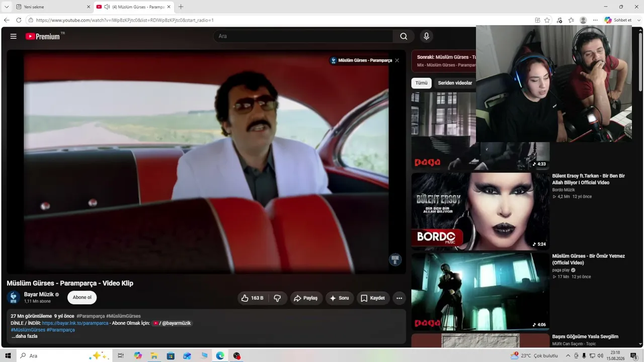Open the tab search dropdown
Screen dimensions: 644x362
pyautogui.click(x=7, y=7)
